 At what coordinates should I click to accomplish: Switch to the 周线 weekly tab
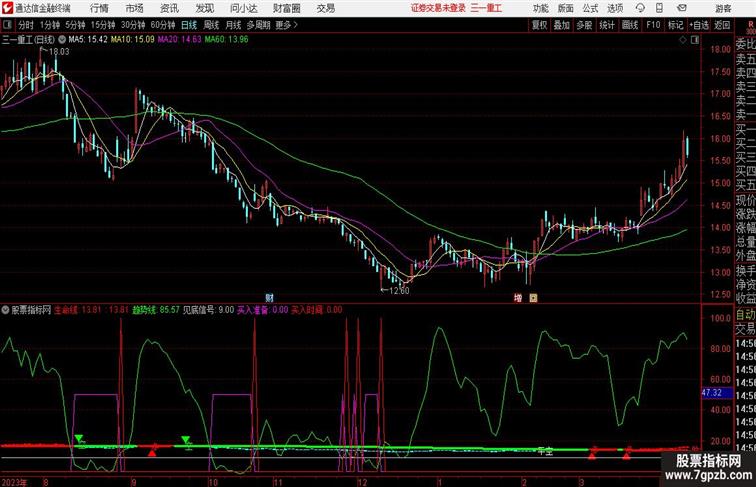(211, 25)
